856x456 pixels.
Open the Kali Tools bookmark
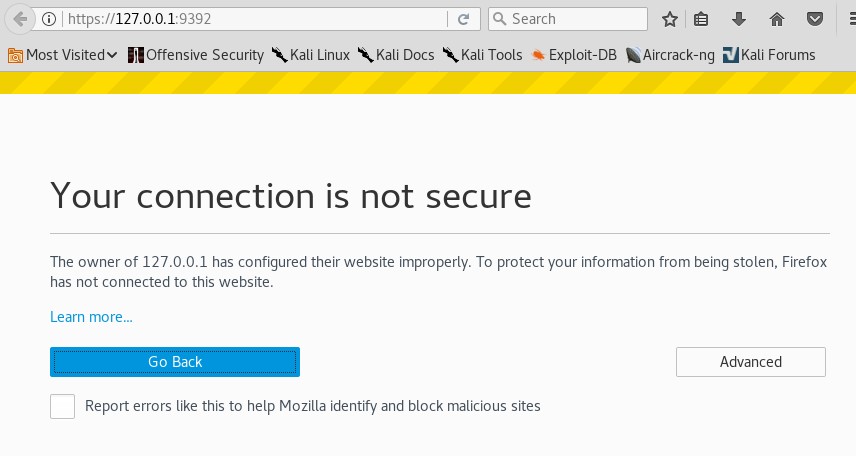click(482, 55)
